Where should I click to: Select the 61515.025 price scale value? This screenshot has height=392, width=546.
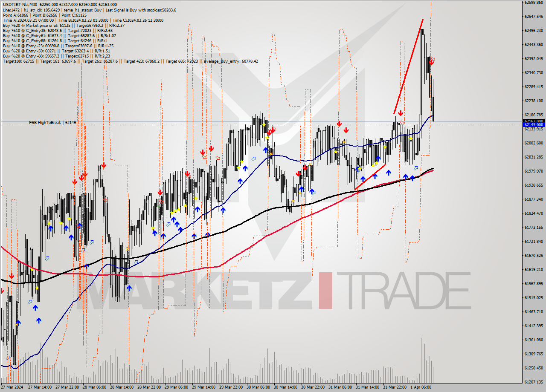pyautogui.click(x=534, y=297)
